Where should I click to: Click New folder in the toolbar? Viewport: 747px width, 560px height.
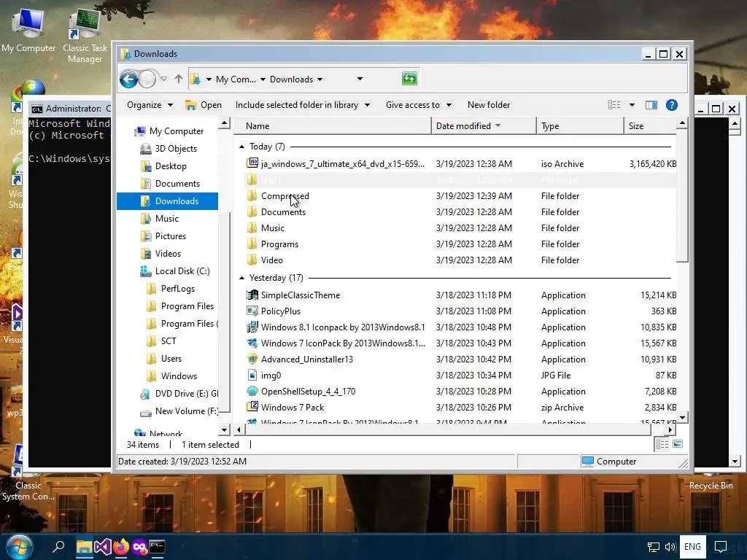point(489,105)
